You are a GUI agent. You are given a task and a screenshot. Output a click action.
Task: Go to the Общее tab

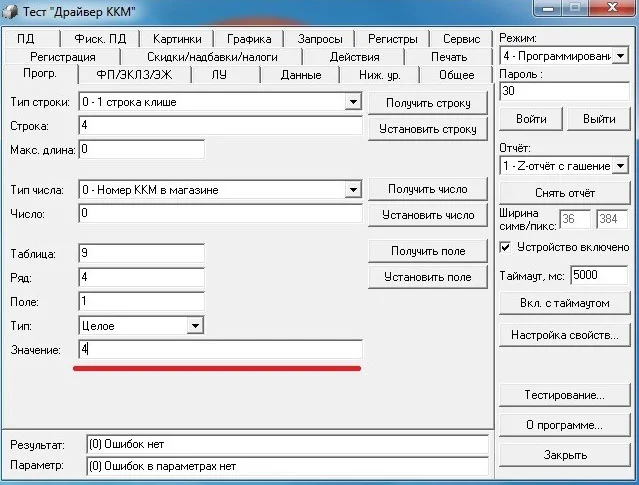click(456, 75)
